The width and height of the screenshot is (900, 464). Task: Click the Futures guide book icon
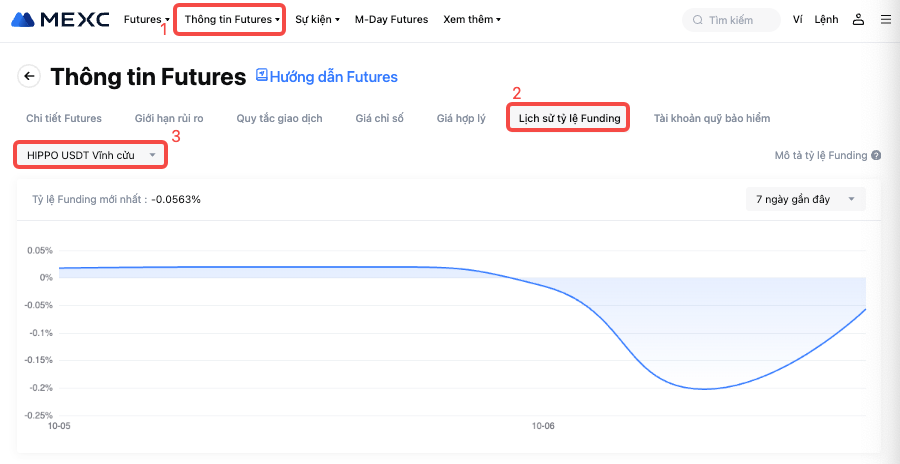pyautogui.click(x=262, y=75)
